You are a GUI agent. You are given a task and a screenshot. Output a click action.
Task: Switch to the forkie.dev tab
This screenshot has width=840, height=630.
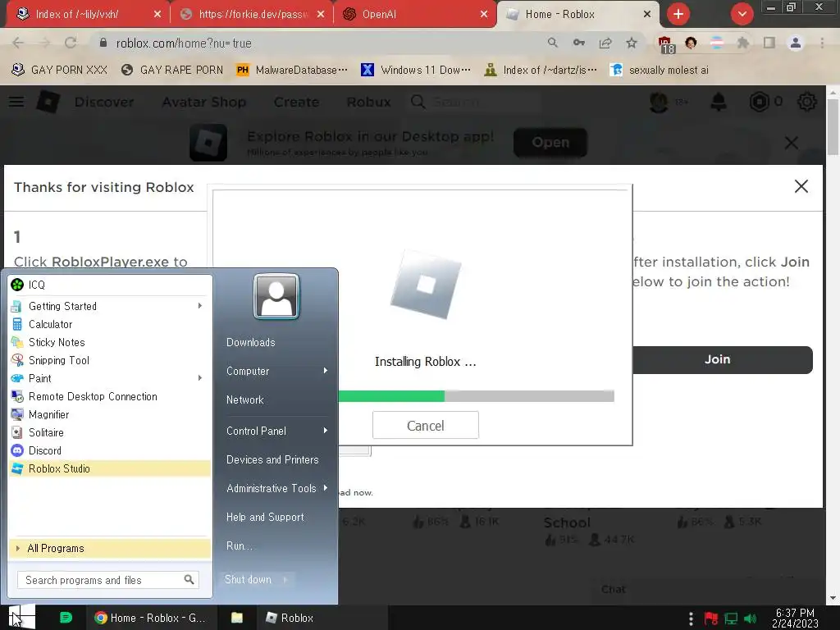(x=251, y=14)
